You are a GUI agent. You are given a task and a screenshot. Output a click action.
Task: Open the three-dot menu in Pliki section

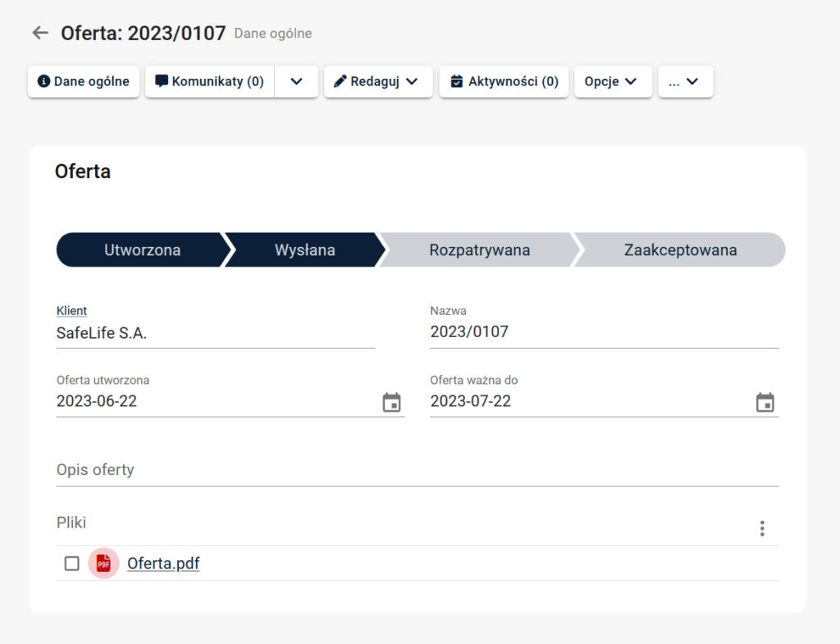coord(762,528)
